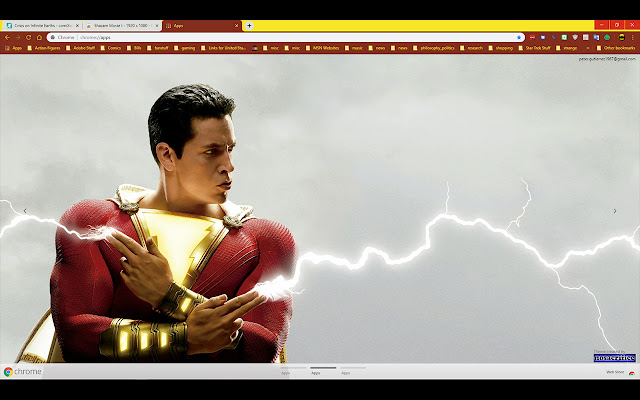Open the Action Figures bookmark folder
Viewport: 640px width, 400px height.
(44, 48)
